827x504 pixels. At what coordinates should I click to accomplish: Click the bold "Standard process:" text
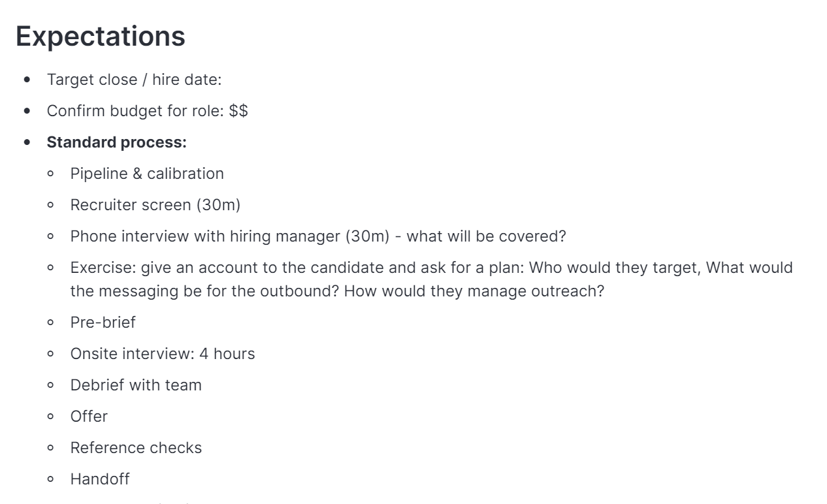[x=116, y=142]
